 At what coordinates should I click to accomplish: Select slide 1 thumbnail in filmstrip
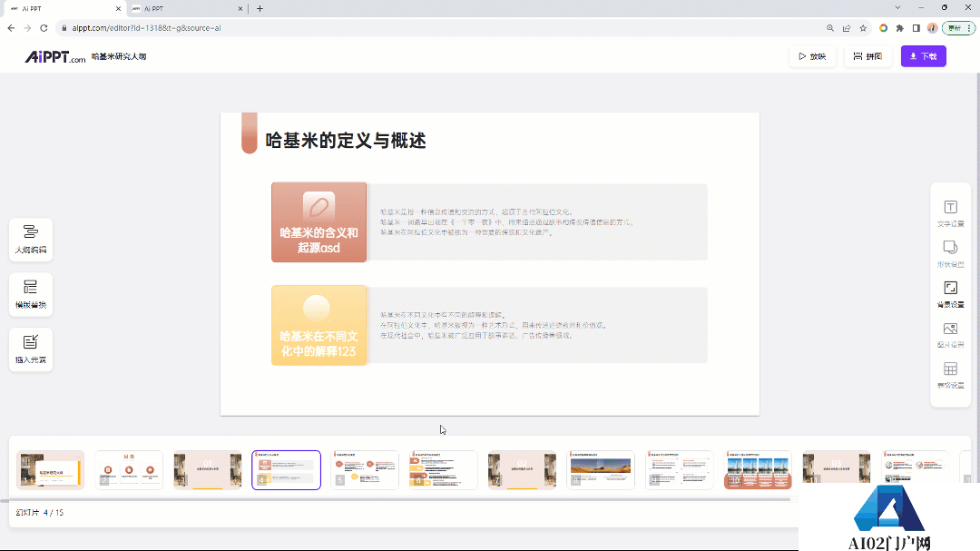(x=51, y=469)
